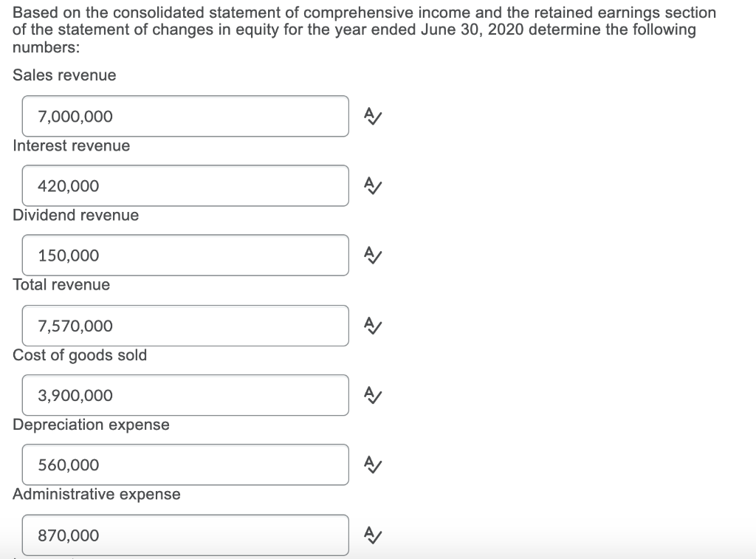Click the question prompt paragraph at the top
This screenshot has height=559, width=756.
tap(364, 30)
